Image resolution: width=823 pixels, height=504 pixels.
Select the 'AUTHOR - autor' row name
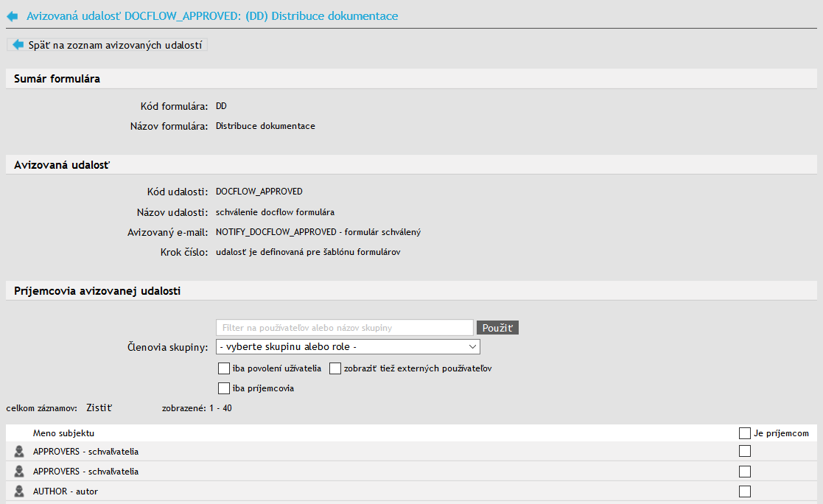coord(66,491)
